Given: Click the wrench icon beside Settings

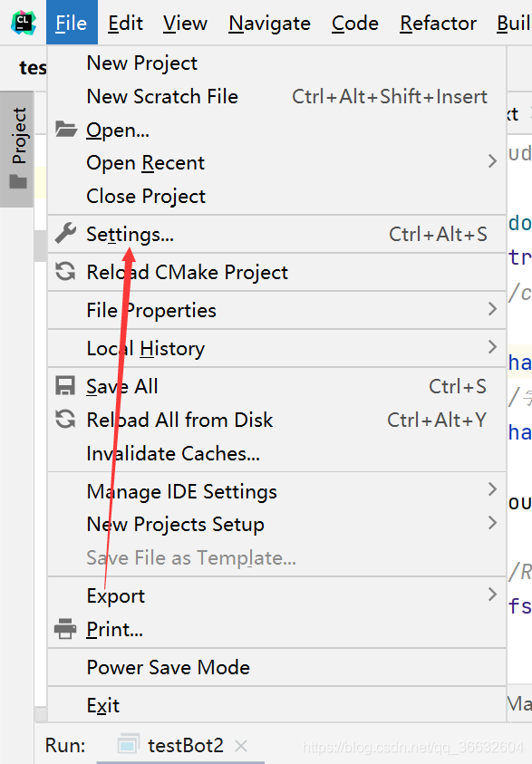Looking at the screenshot, I should tap(65, 233).
